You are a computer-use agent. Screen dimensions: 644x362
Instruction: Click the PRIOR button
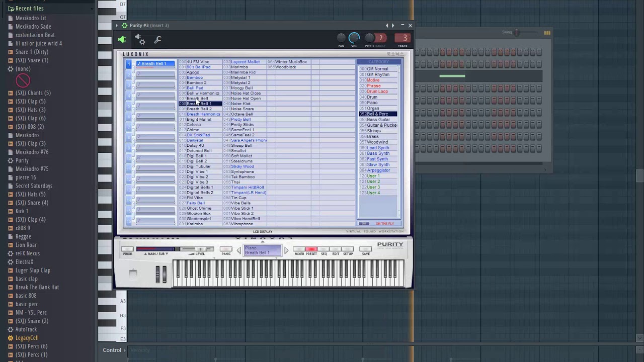(127, 249)
